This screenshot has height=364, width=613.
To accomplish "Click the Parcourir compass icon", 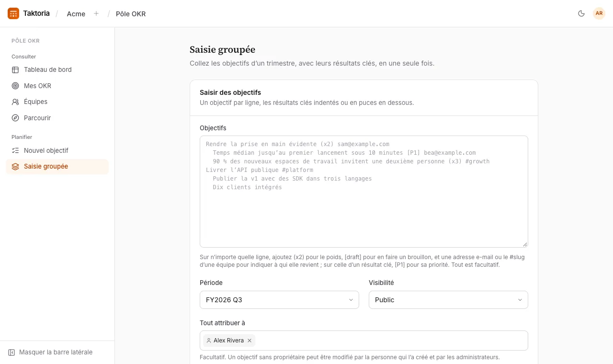I will (x=15, y=118).
